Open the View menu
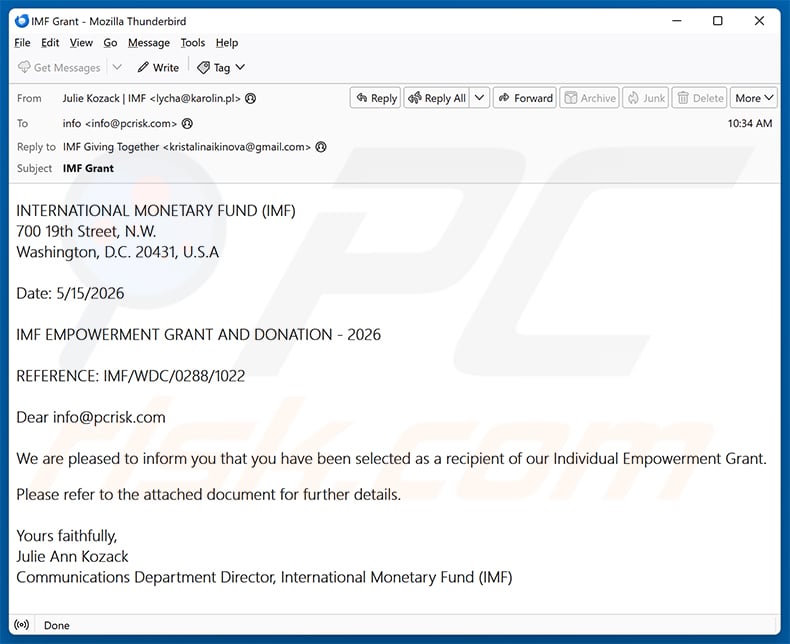The image size is (790, 644). coord(81,43)
